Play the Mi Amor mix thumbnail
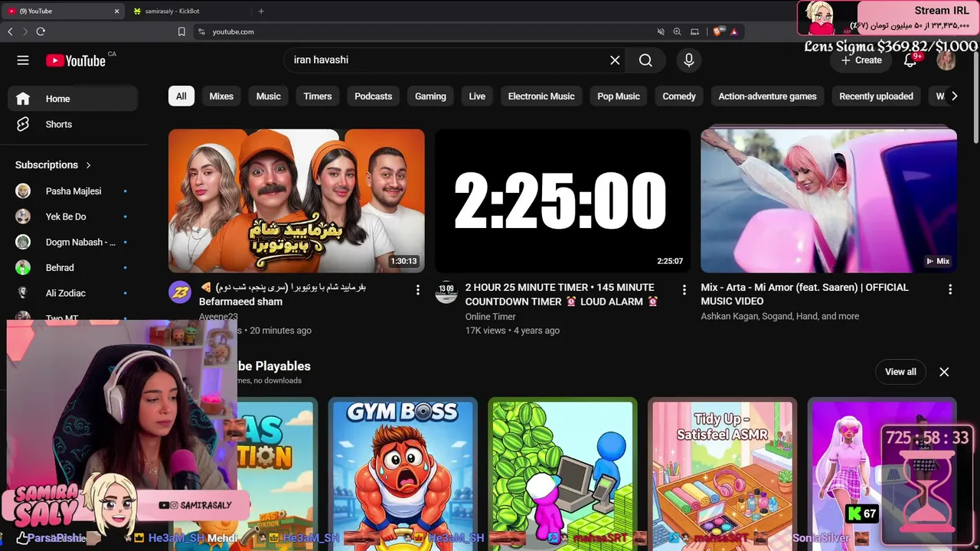 coord(828,201)
